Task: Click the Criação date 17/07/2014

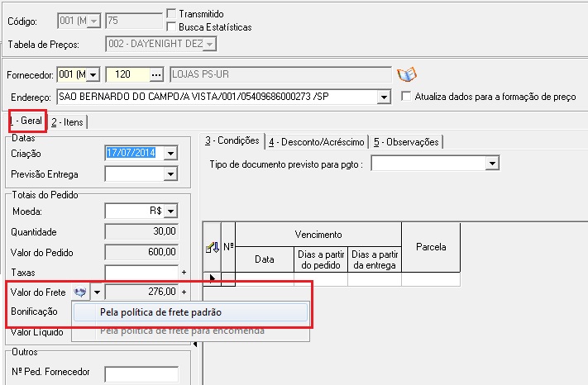Action: (x=131, y=153)
